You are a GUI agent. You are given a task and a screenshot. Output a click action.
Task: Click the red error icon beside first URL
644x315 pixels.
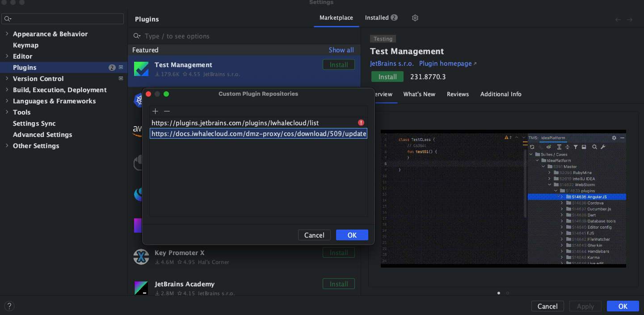(361, 123)
